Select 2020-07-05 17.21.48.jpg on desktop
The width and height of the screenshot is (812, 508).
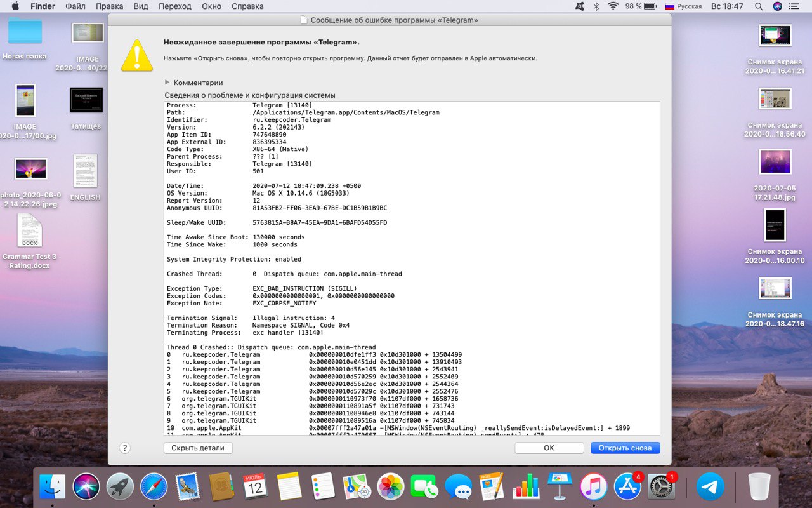coord(775,175)
